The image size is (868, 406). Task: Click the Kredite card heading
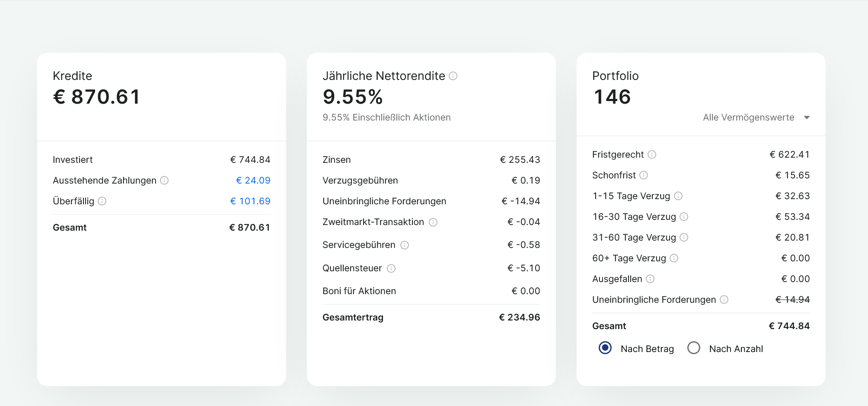[x=72, y=76]
